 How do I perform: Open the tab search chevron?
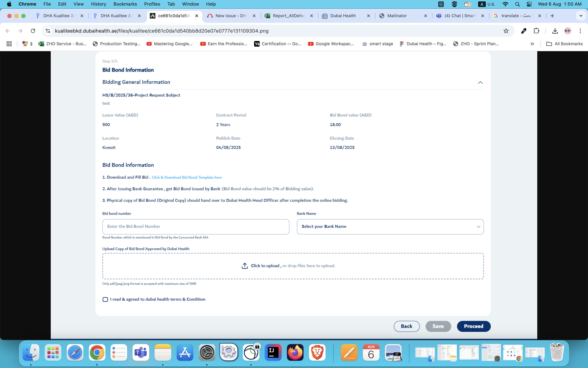pos(581,16)
